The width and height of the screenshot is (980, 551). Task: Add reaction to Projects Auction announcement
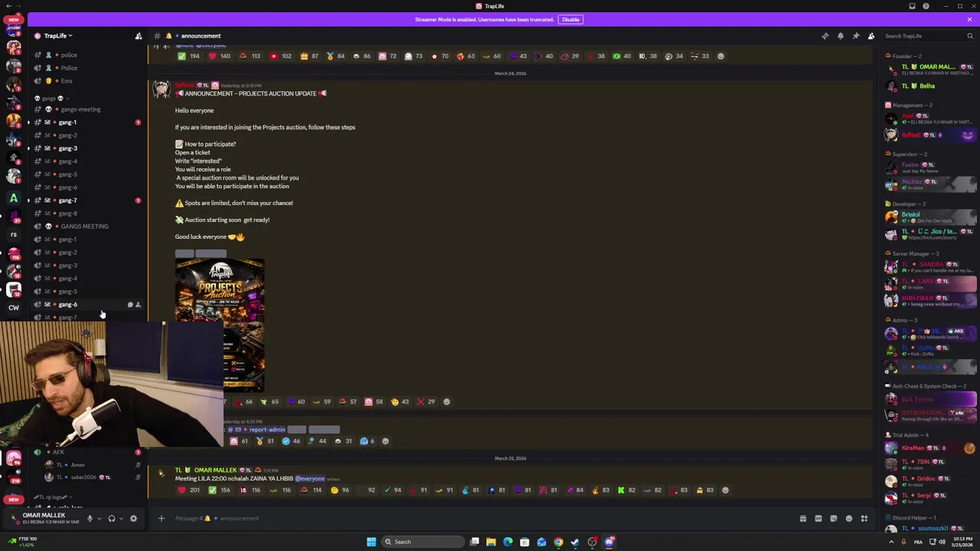tap(446, 401)
